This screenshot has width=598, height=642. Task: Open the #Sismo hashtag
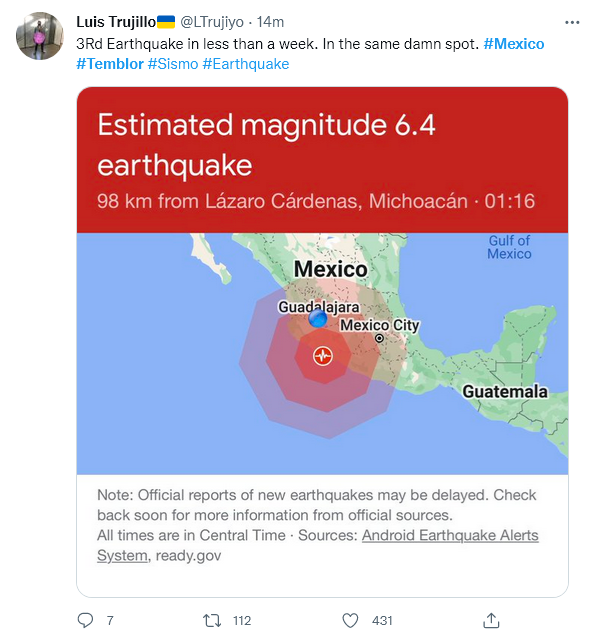(173, 64)
